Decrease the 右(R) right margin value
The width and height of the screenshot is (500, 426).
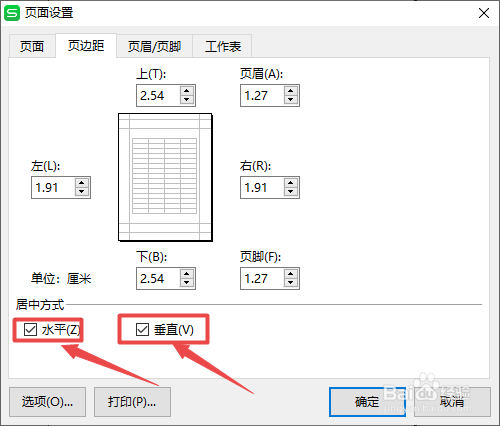291,192
